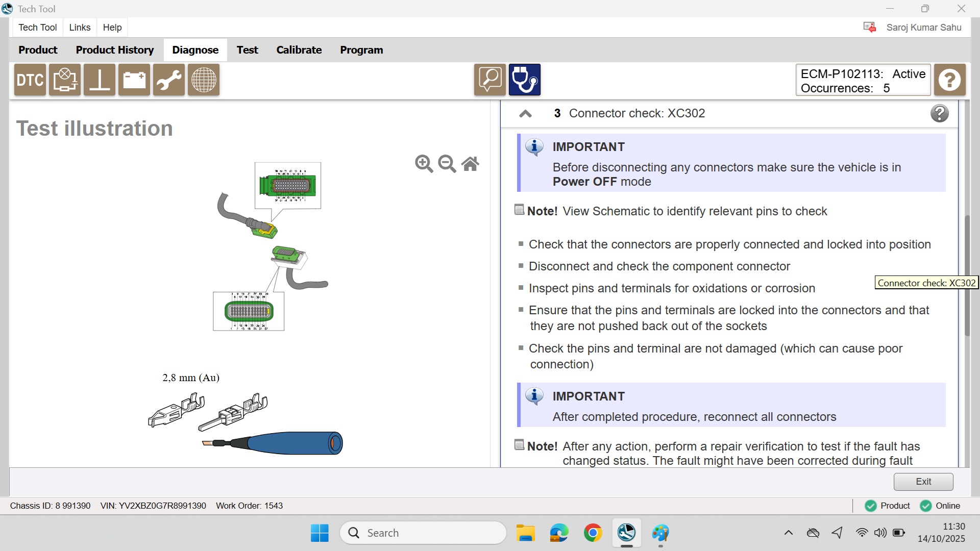
Task: Open the Links menu
Action: 80,28
